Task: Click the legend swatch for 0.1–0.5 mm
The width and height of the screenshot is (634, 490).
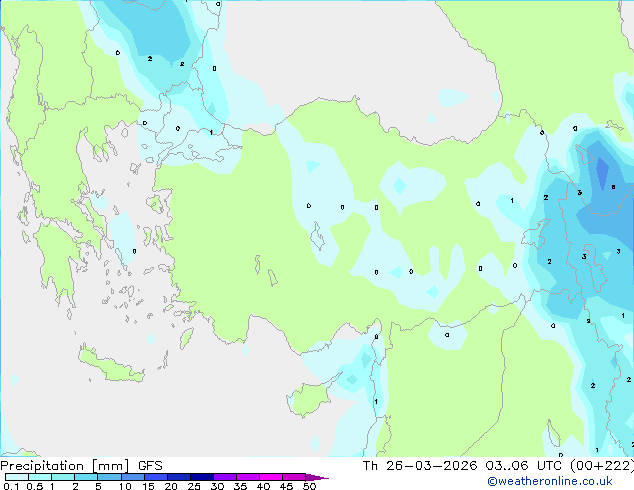Action: tap(17, 477)
